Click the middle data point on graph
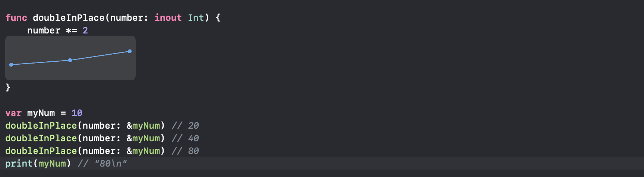644x177 pixels. [70, 60]
